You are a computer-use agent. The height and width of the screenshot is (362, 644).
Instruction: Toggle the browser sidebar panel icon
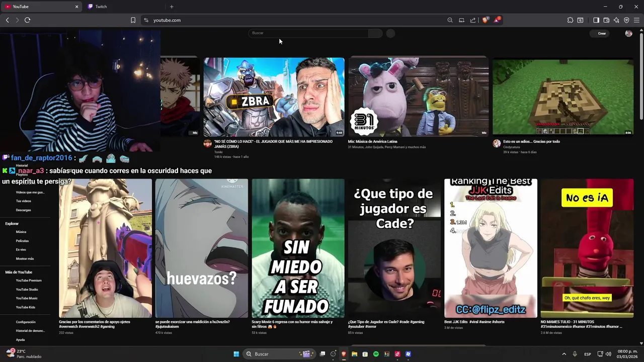[x=596, y=20]
